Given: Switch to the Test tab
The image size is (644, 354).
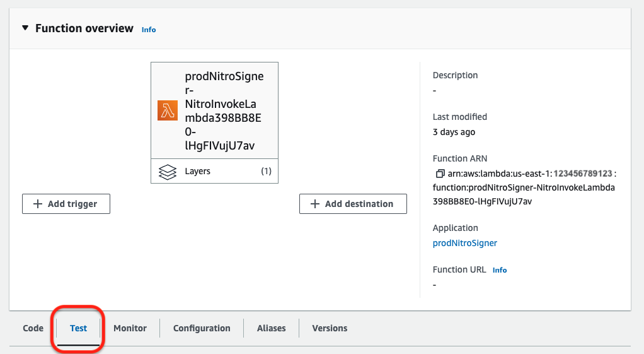Looking at the screenshot, I should pyautogui.click(x=78, y=328).
